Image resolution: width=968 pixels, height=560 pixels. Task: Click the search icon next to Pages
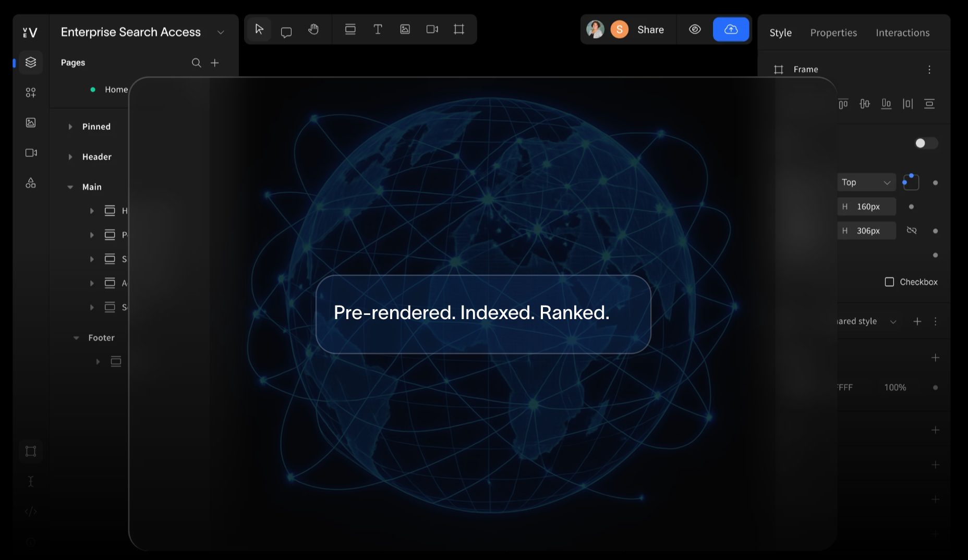(x=196, y=63)
